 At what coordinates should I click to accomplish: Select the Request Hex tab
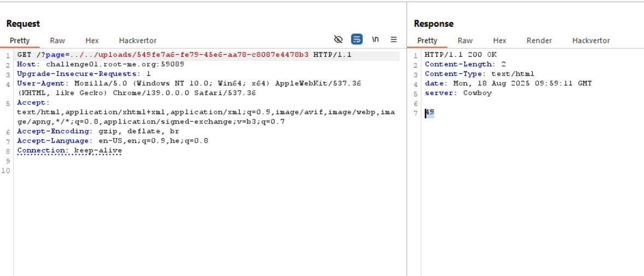[92, 40]
